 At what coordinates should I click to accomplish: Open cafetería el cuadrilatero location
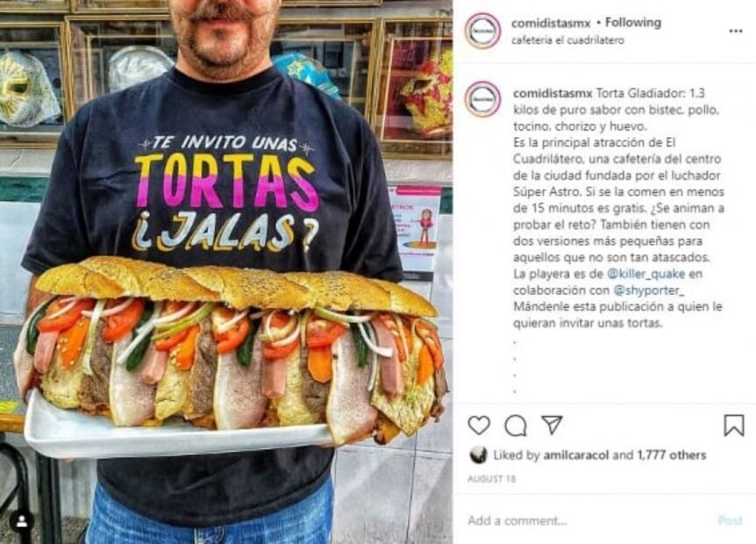[x=567, y=40]
